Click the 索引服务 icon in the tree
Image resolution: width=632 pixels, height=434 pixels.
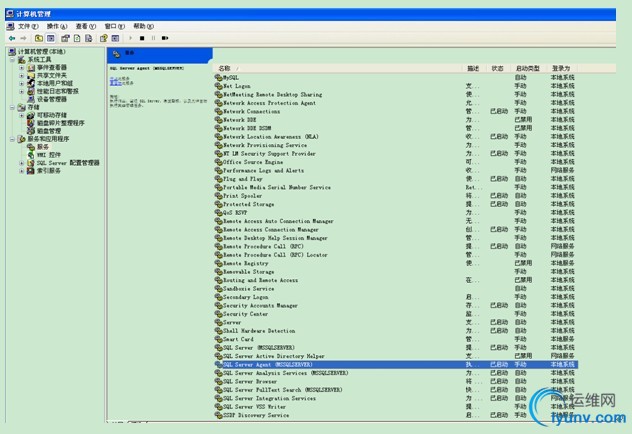pos(31,171)
